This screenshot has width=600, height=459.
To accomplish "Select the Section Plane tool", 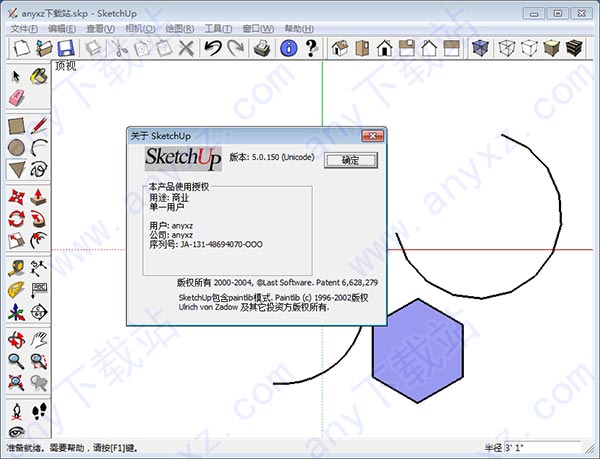I will (39, 312).
